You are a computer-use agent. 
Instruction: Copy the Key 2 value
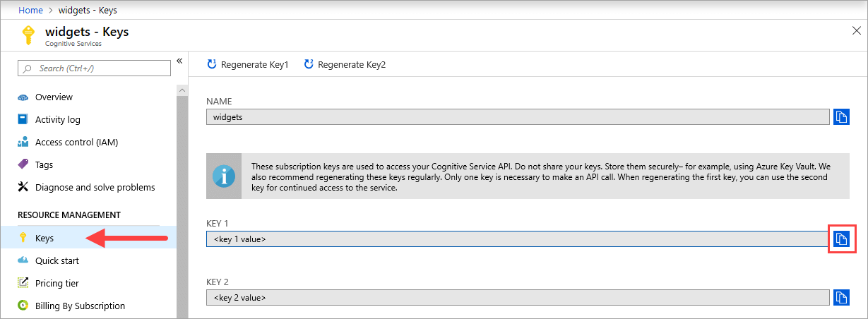[x=840, y=298]
